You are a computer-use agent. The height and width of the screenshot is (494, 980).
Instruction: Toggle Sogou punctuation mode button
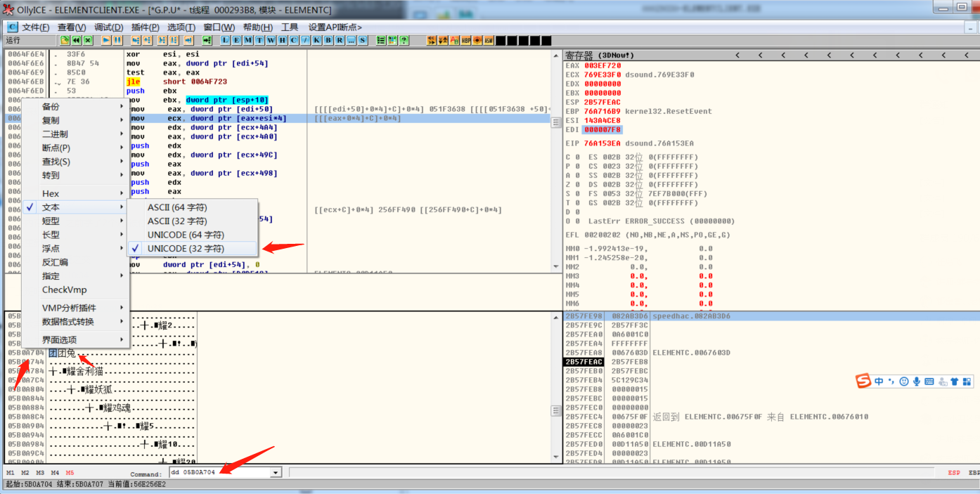pos(891,382)
